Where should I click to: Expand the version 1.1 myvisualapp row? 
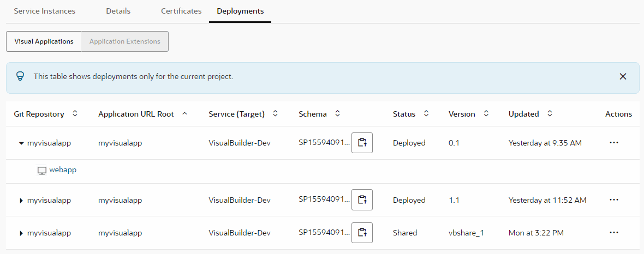coord(21,201)
